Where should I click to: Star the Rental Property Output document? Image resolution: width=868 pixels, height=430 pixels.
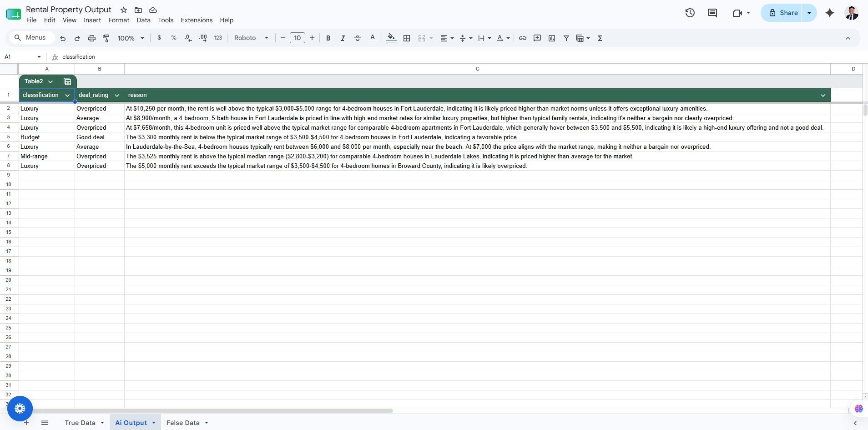(x=124, y=10)
